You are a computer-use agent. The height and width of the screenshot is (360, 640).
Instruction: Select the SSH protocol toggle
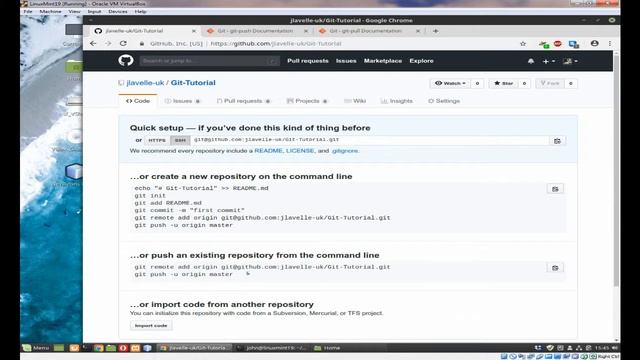pyautogui.click(x=180, y=140)
